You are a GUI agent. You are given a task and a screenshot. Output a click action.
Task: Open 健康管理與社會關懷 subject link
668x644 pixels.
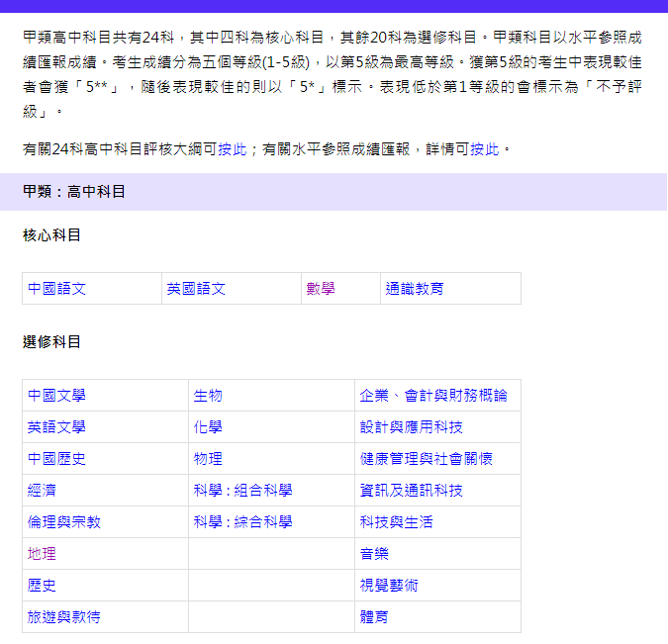coord(426,459)
